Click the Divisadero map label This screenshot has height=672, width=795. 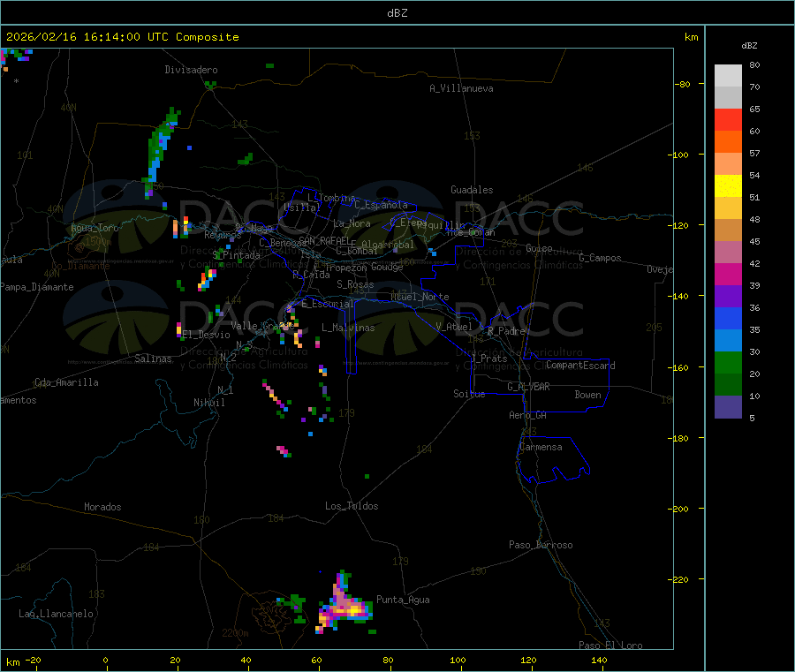191,70
